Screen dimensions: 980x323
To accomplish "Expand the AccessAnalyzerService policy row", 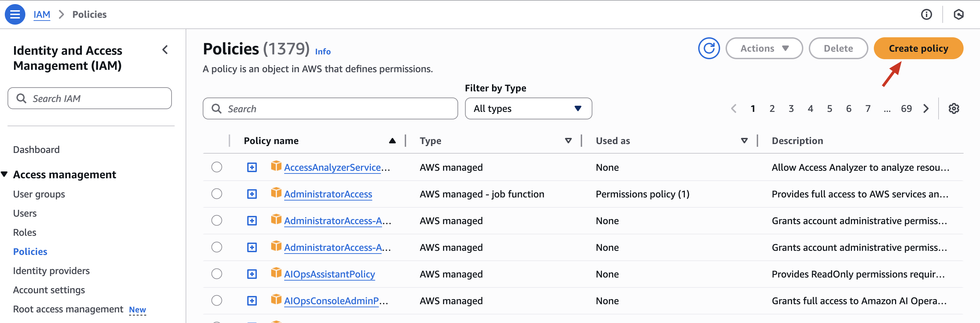I will [x=252, y=167].
